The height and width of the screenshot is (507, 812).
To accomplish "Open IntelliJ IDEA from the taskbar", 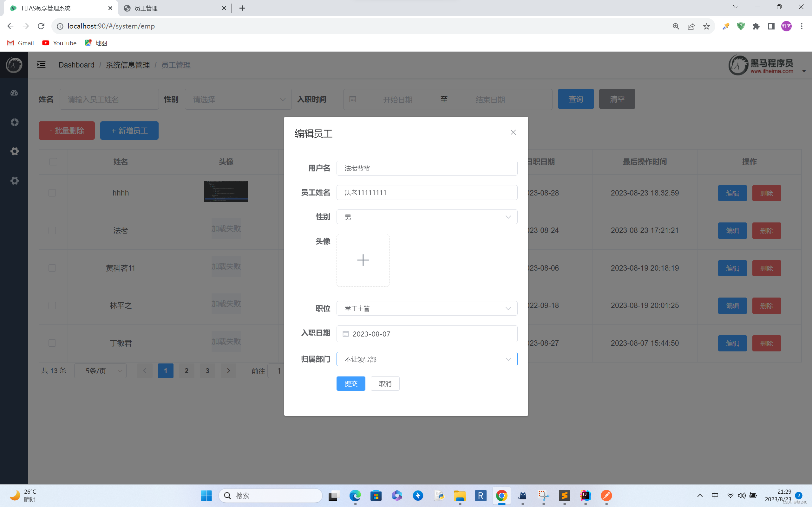I will [585, 496].
